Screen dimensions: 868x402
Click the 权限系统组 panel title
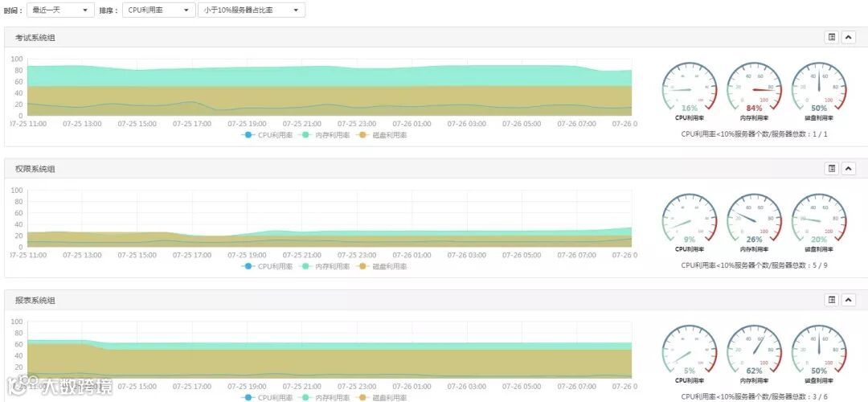click(x=35, y=169)
